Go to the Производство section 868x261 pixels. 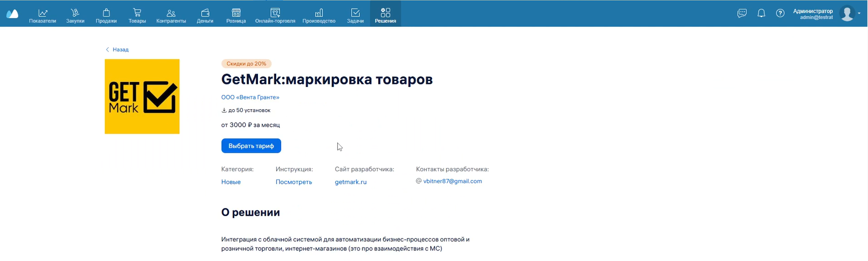(x=319, y=16)
